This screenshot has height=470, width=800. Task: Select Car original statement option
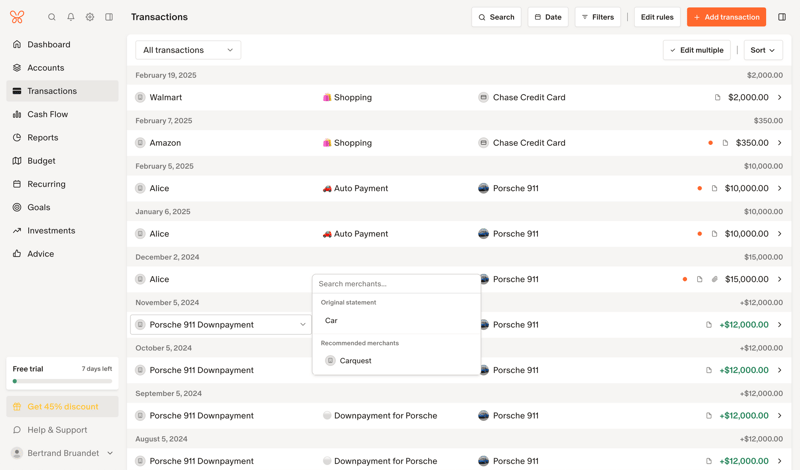396,320
